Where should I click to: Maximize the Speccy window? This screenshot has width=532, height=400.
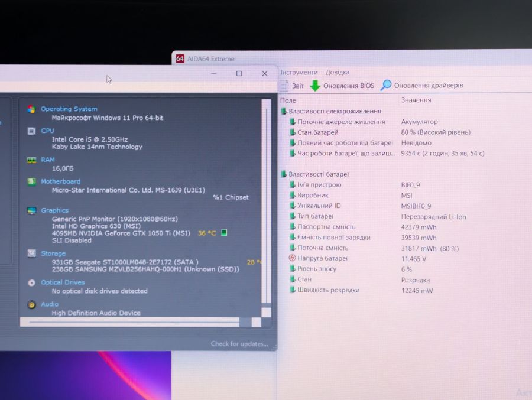click(x=239, y=74)
